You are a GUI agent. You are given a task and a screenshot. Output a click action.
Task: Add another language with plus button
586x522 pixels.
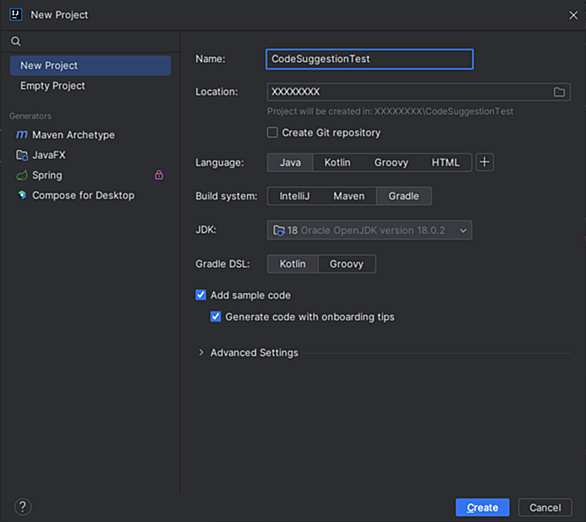click(x=485, y=162)
